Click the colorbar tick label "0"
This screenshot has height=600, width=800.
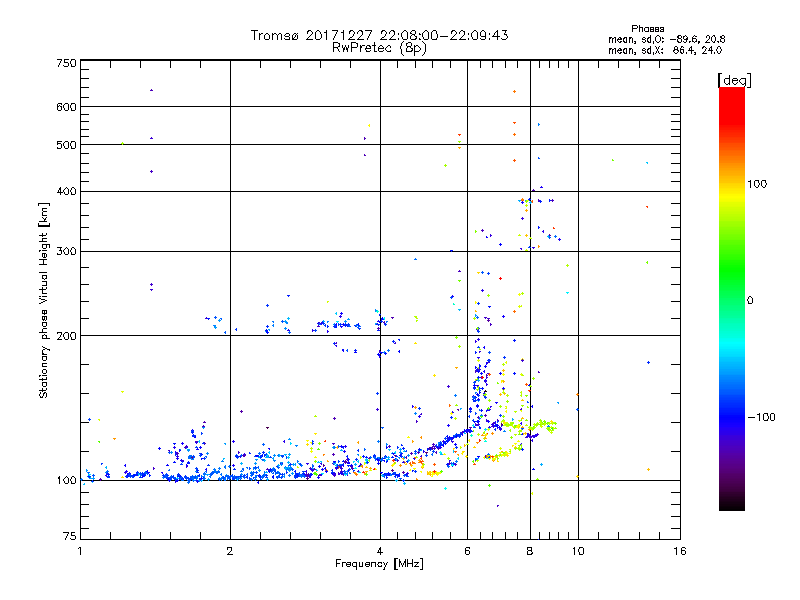[749, 300]
